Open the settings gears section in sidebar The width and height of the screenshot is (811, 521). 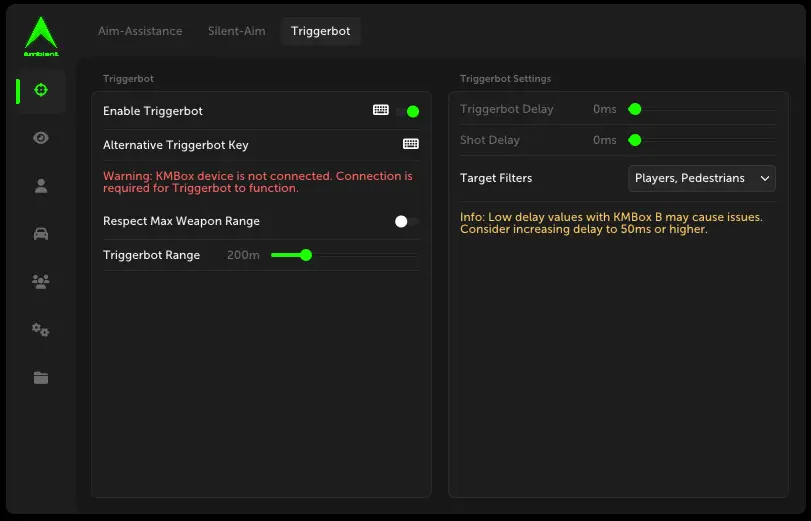pyautogui.click(x=41, y=330)
